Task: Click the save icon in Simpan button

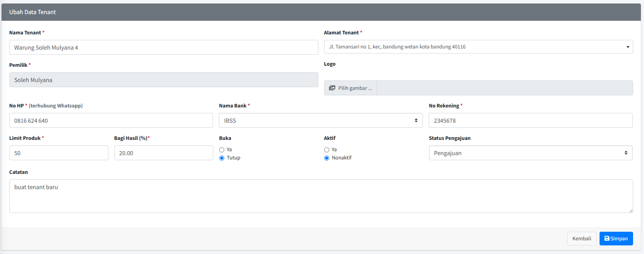Action: pyautogui.click(x=607, y=238)
